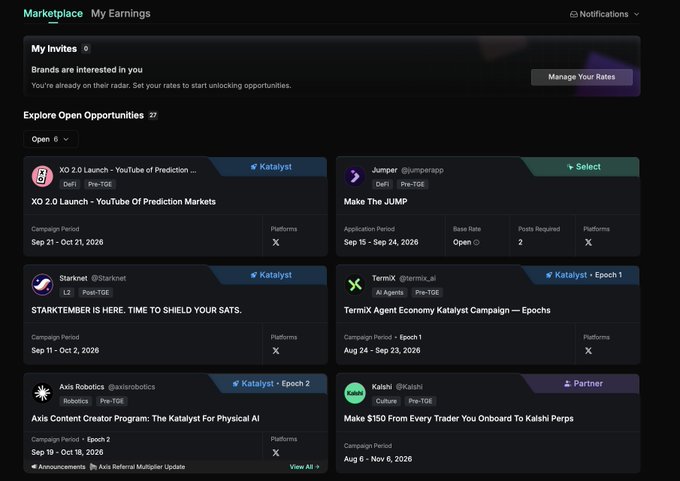Screen dimensions: 680x481
Task: Open the Open status filter dropdown
Action: pos(50,139)
